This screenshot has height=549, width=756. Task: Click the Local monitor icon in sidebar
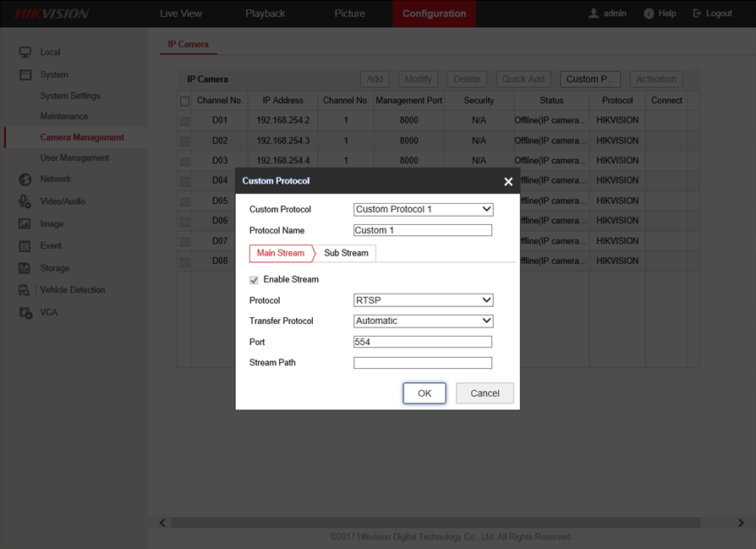click(25, 52)
